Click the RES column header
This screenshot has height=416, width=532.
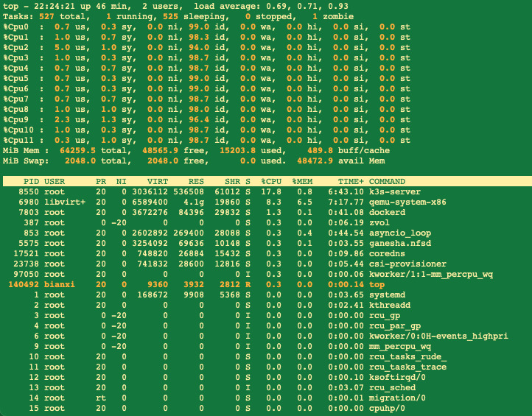tap(196, 182)
